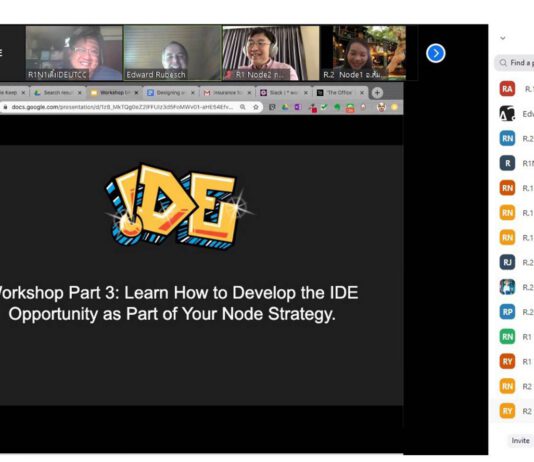Close the Search results tab
The height and width of the screenshot is (462, 534).
coord(80,93)
